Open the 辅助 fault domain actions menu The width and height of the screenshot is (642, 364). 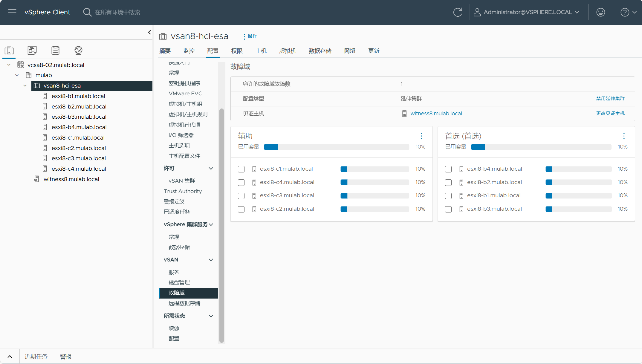pyautogui.click(x=421, y=136)
